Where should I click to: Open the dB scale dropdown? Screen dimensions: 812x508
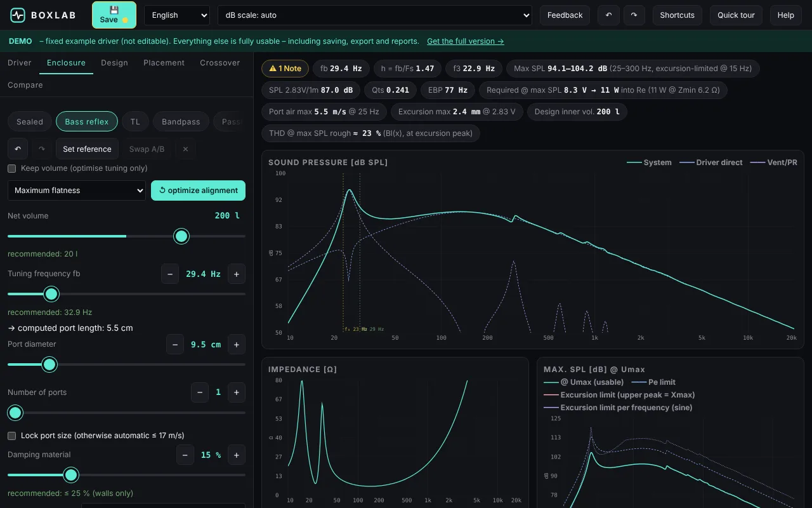click(x=375, y=15)
